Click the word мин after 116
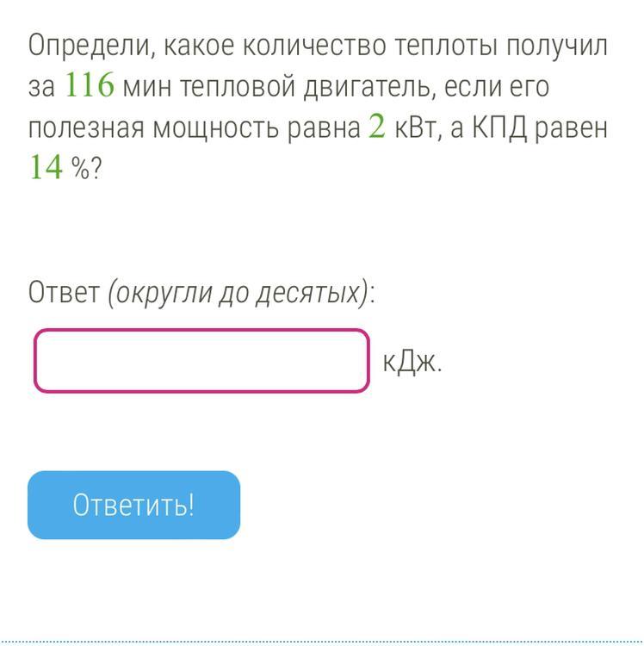644x646 pixels. [x=146, y=87]
